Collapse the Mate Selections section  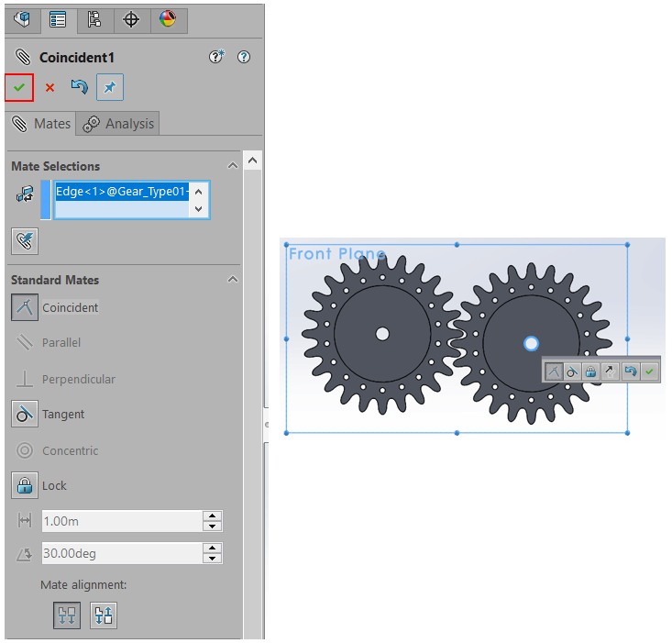tap(233, 165)
